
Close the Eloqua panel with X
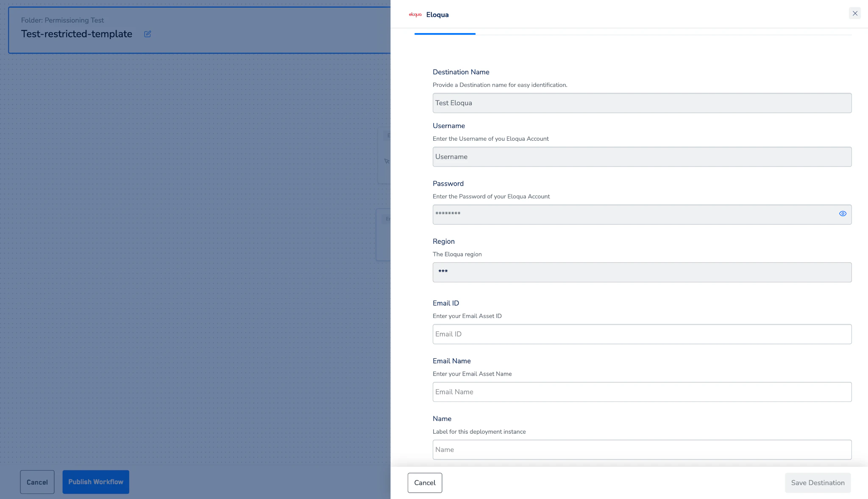[x=855, y=14]
